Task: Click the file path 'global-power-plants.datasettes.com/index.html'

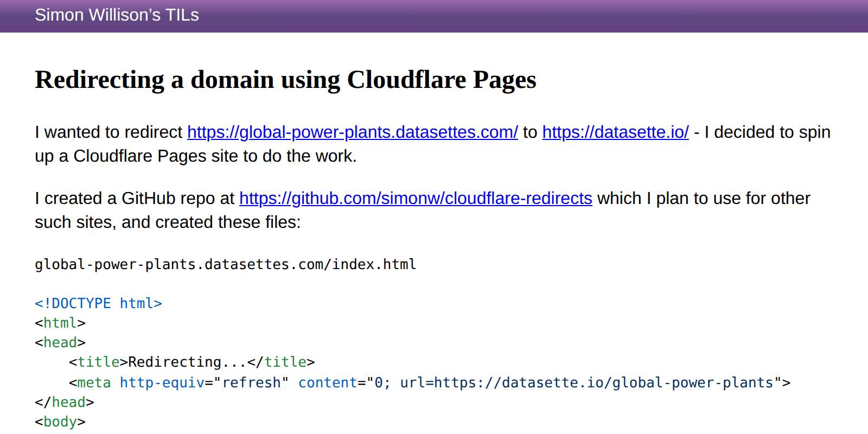Action: coord(225,264)
